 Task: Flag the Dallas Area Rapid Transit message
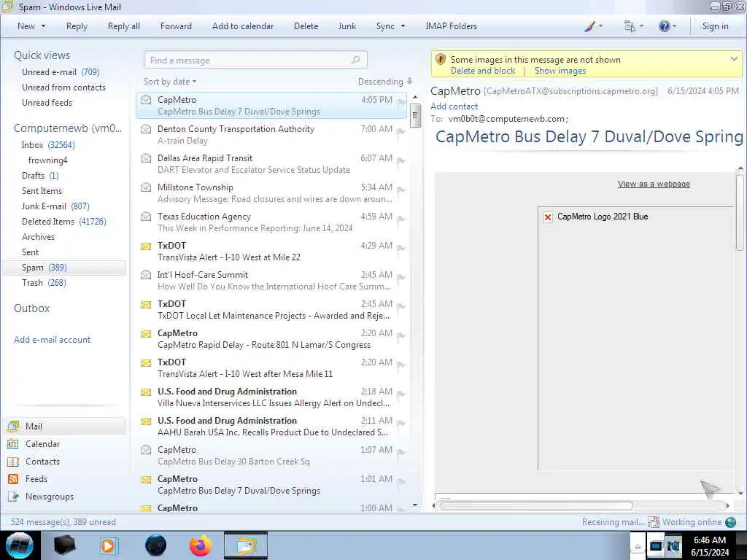(x=401, y=161)
